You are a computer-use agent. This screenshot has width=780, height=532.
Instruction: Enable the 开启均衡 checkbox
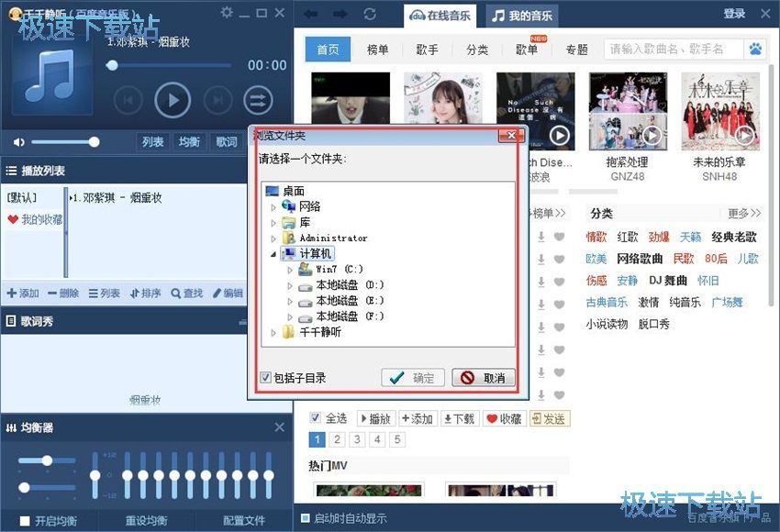click(x=25, y=521)
